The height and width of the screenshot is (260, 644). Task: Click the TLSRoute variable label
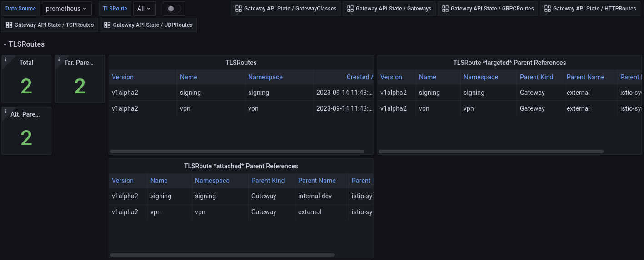(x=115, y=9)
